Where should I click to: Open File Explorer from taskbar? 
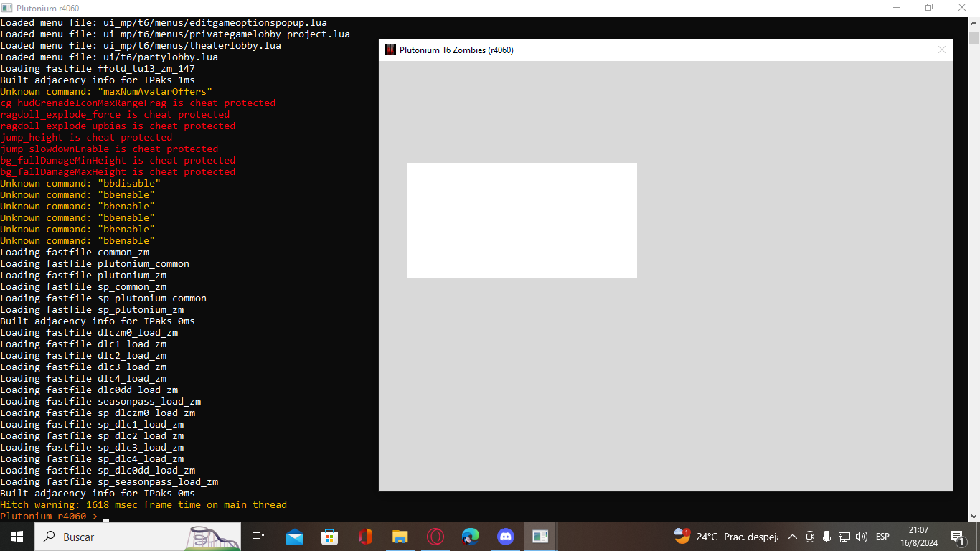pyautogui.click(x=400, y=537)
